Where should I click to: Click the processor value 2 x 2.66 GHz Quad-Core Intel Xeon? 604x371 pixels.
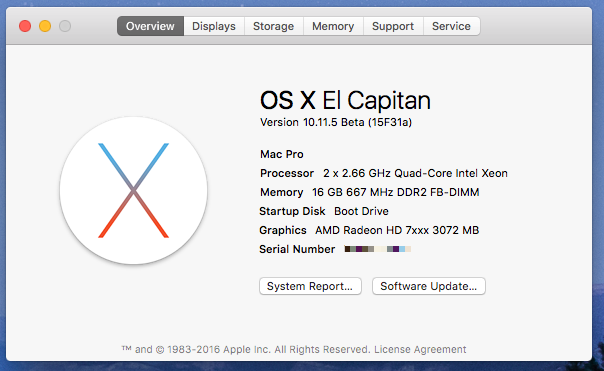click(415, 173)
